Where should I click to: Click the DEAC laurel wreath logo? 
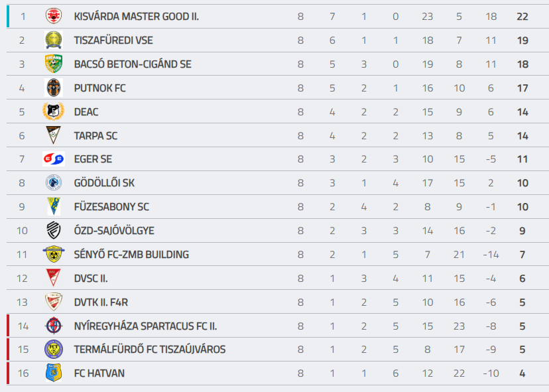[54, 111]
